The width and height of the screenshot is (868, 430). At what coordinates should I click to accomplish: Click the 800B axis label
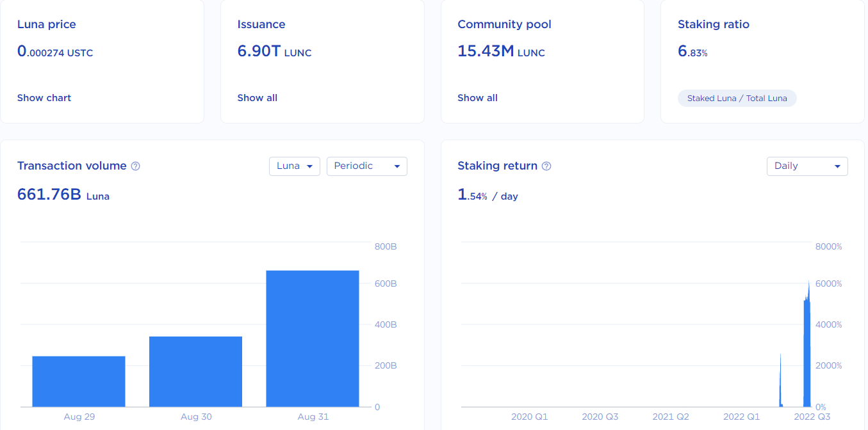pos(386,246)
